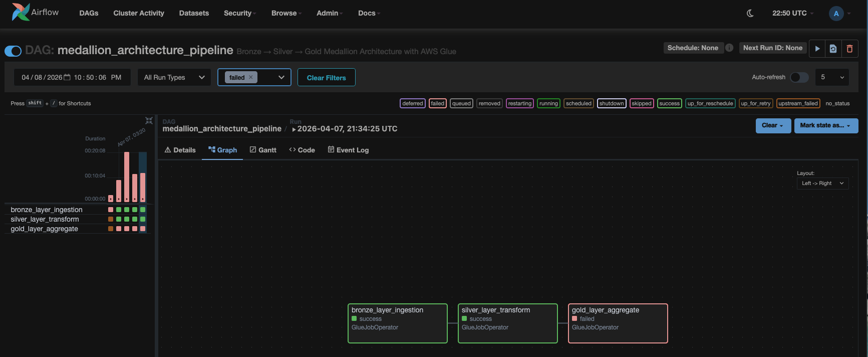
Task: Open Cluster Activity in the navbar
Action: [139, 13]
